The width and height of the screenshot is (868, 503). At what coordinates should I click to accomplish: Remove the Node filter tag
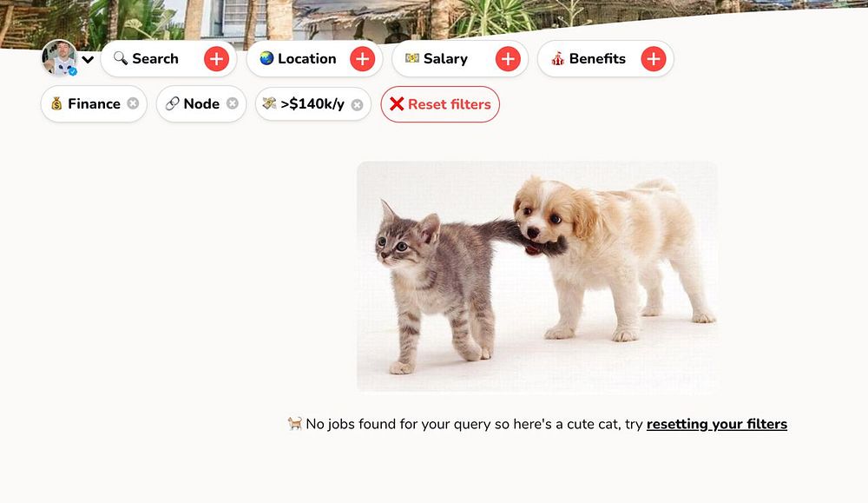tap(233, 103)
